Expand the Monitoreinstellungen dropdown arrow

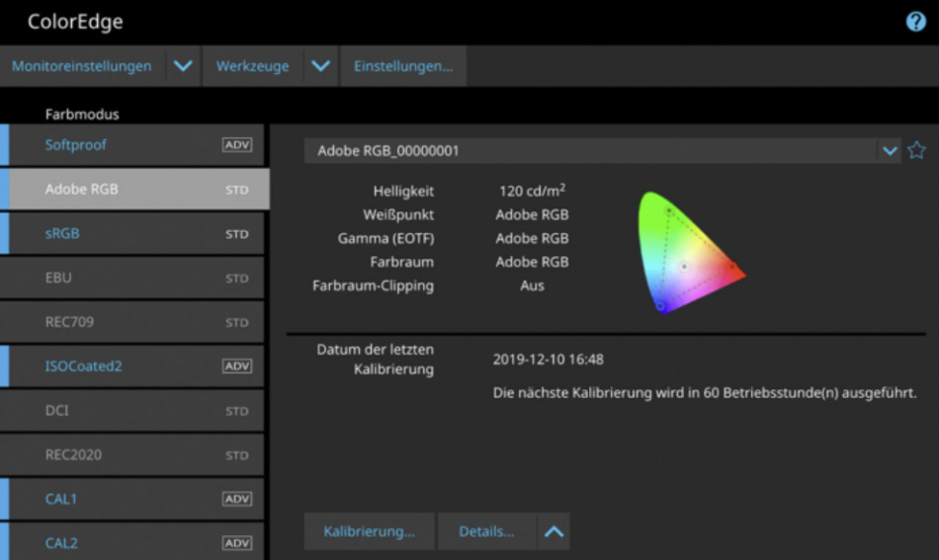pos(182,66)
